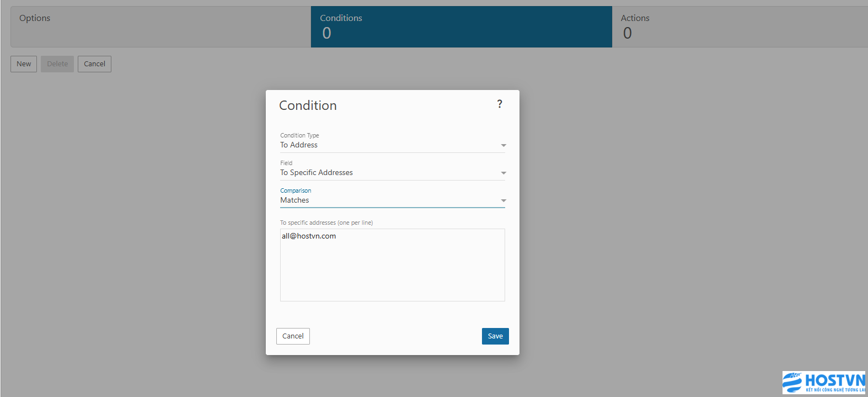Screen dimensions: 868x397
Task: Cancel the Condition dialog
Action: coord(293,336)
